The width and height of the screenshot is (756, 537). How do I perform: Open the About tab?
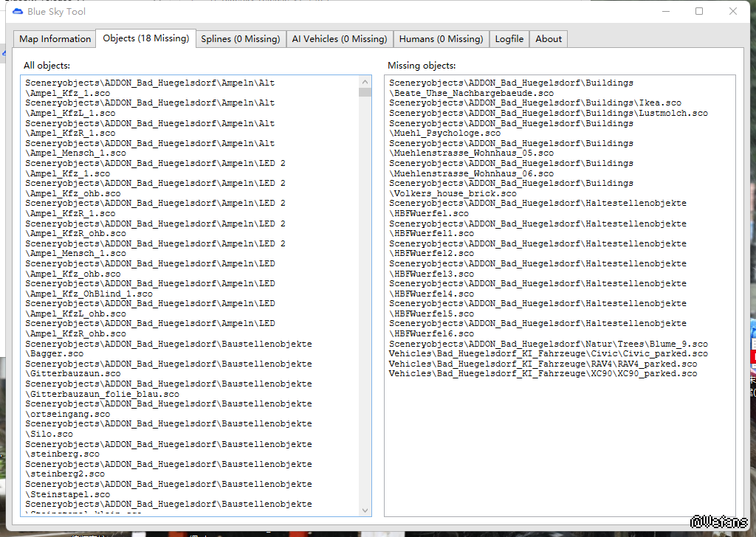[x=549, y=39]
